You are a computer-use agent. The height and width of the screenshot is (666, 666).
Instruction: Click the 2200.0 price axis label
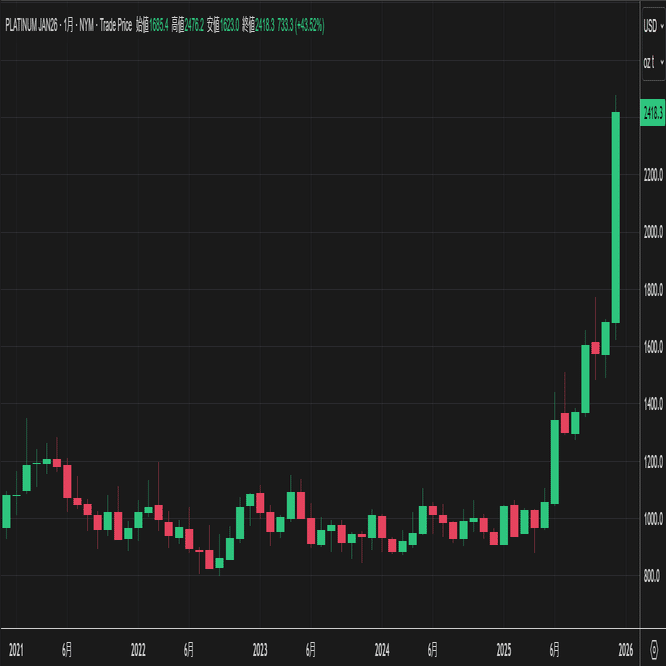(653, 175)
